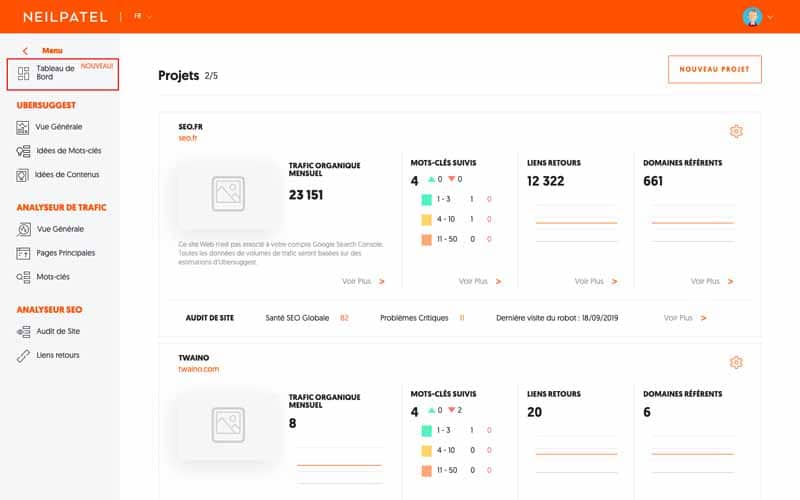800x500 pixels.
Task: Click Voir Plus under SEO.FR domaines référents
Action: click(x=712, y=281)
